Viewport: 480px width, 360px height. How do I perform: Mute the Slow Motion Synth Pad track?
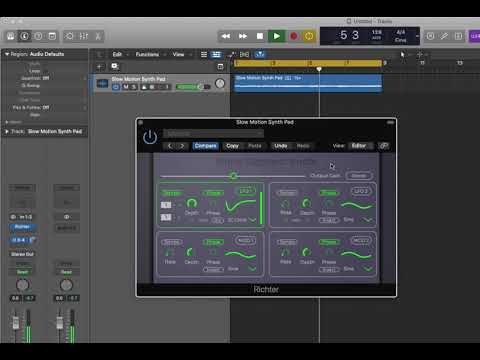click(x=126, y=87)
